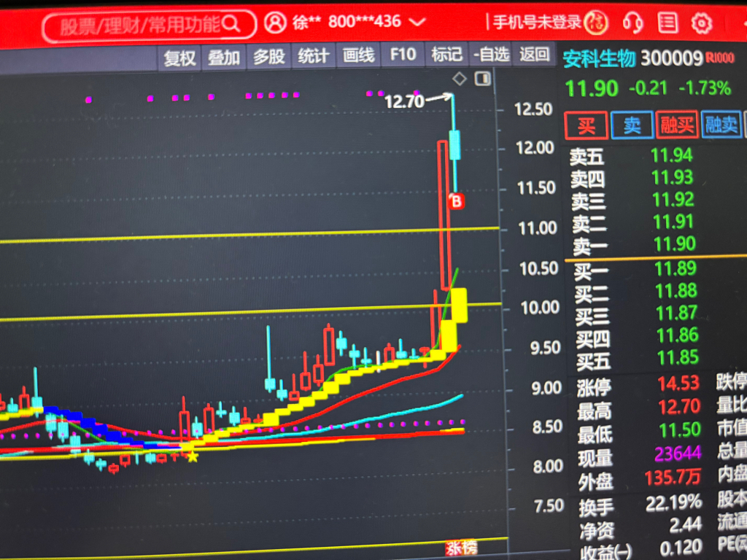This screenshot has height=560, width=747.
Task: Open the settings gear icon
Action: pyautogui.click(x=701, y=23)
